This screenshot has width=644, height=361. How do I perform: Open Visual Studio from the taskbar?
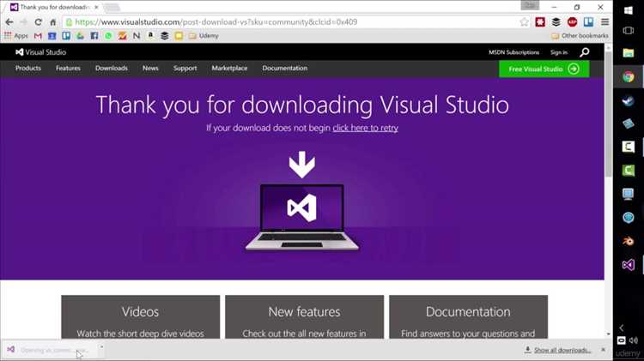pyautogui.click(x=628, y=265)
